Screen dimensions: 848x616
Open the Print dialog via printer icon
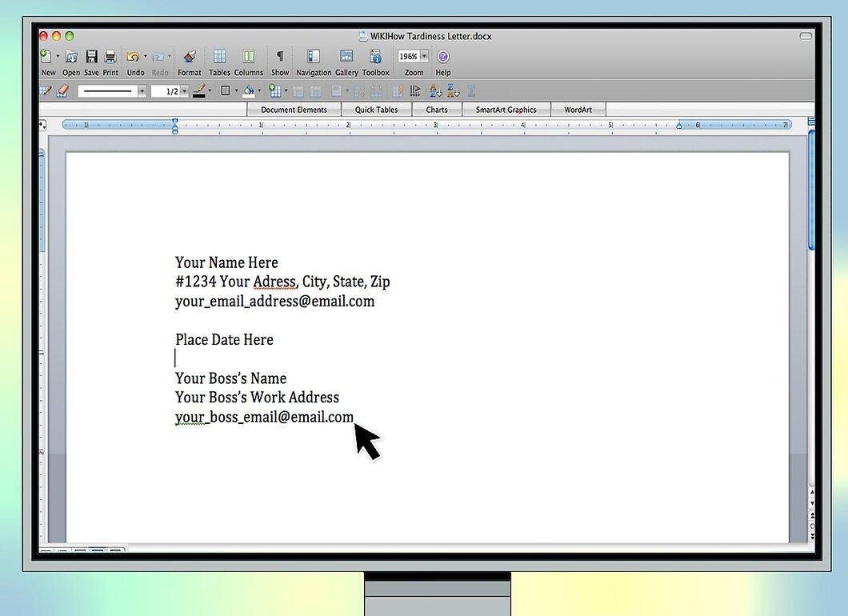[110, 56]
